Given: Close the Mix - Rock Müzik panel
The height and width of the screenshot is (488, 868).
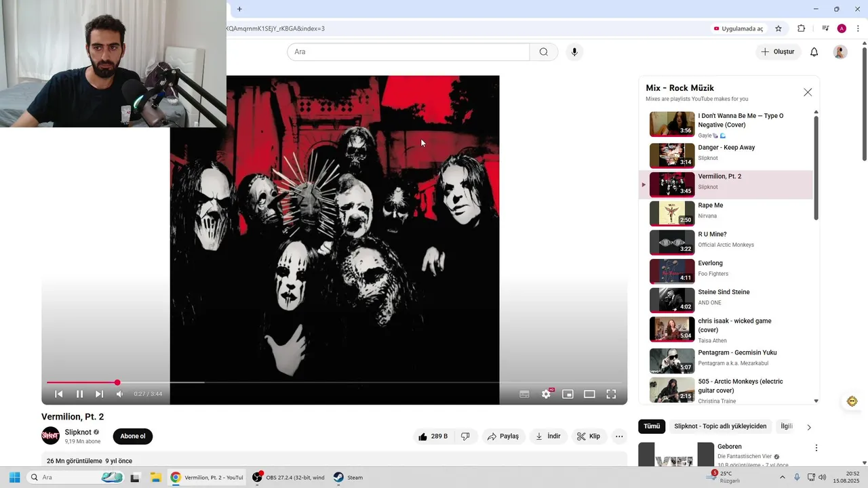Looking at the screenshot, I should point(808,92).
